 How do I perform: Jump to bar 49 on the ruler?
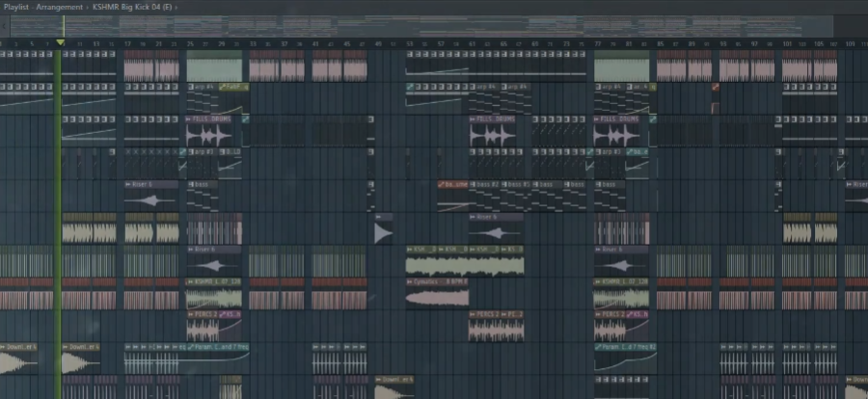pos(379,43)
